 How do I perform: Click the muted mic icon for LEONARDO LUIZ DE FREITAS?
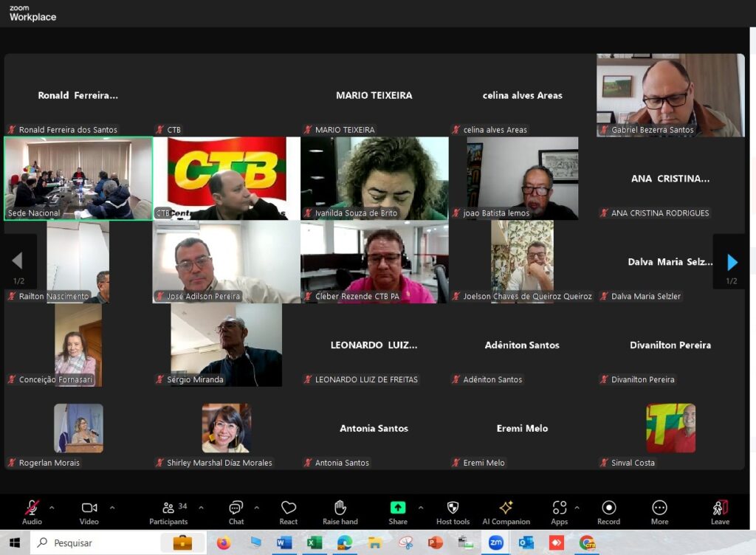pyautogui.click(x=308, y=379)
